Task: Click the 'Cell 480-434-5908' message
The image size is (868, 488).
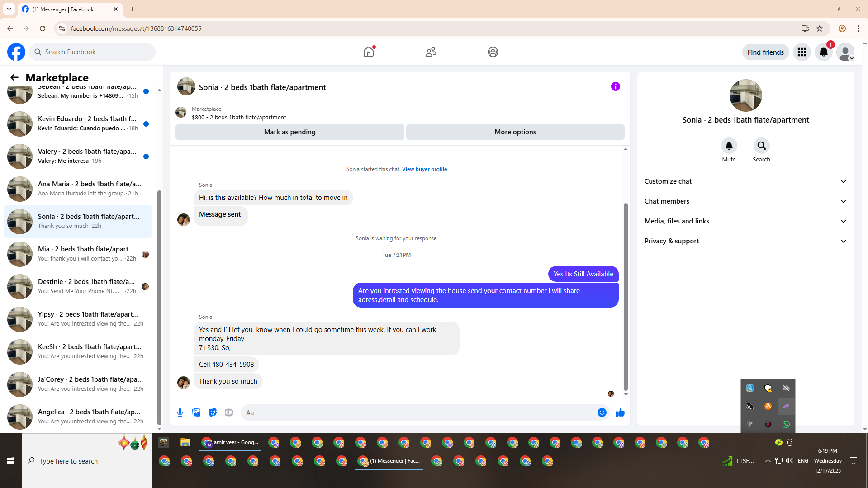Action: [x=226, y=365]
